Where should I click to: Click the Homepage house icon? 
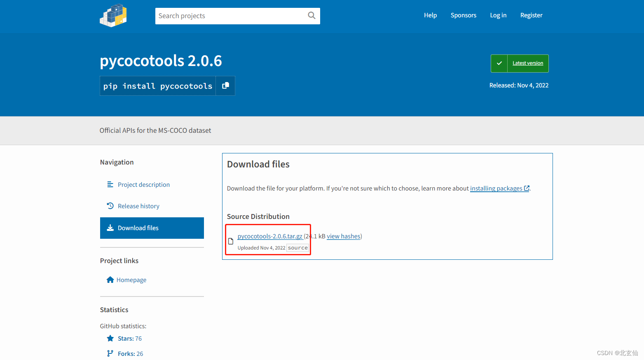pyautogui.click(x=110, y=280)
